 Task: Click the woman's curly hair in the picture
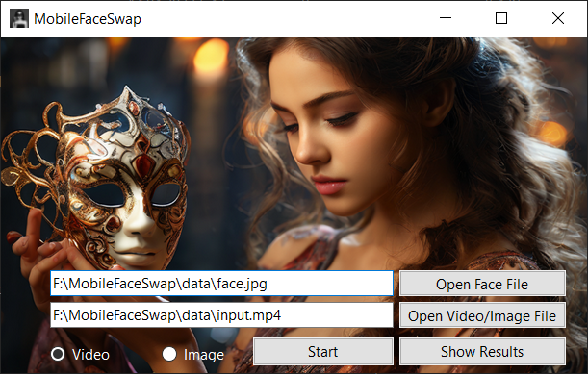point(488,150)
